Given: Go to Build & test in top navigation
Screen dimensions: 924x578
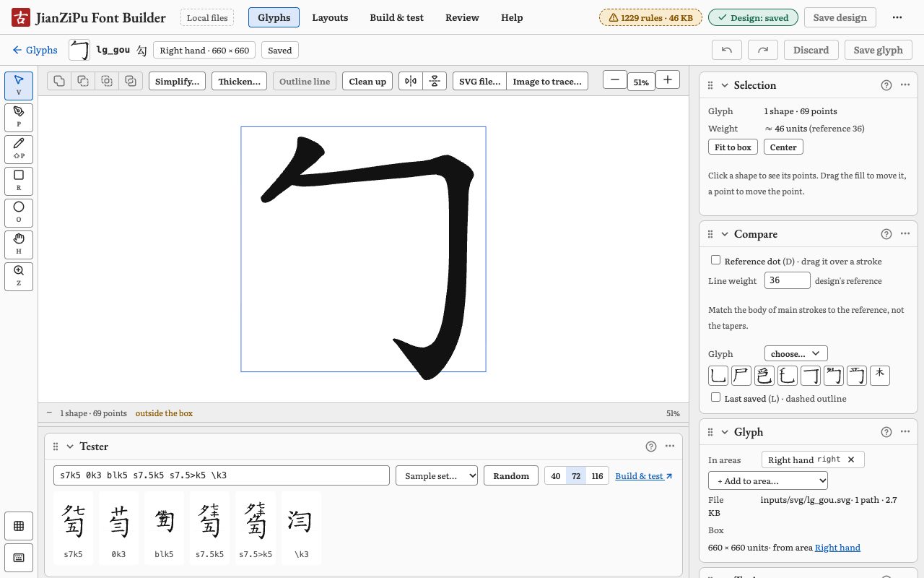Looking at the screenshot, I should pos(396,17).
